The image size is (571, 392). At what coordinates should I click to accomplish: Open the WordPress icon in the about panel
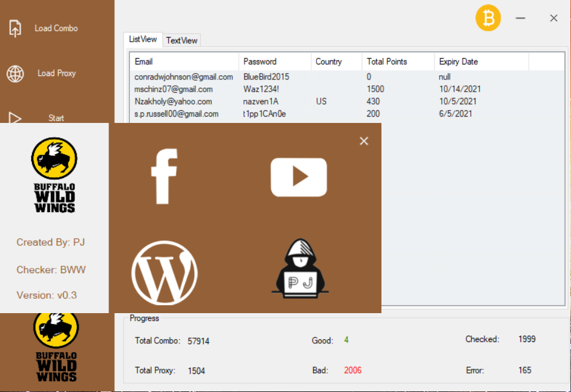point(165,273)
